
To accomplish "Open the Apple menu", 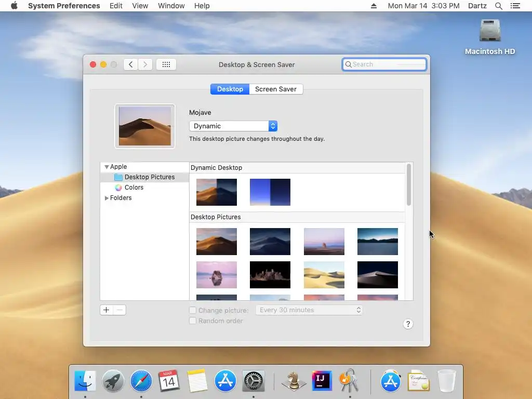I will 14,6.
